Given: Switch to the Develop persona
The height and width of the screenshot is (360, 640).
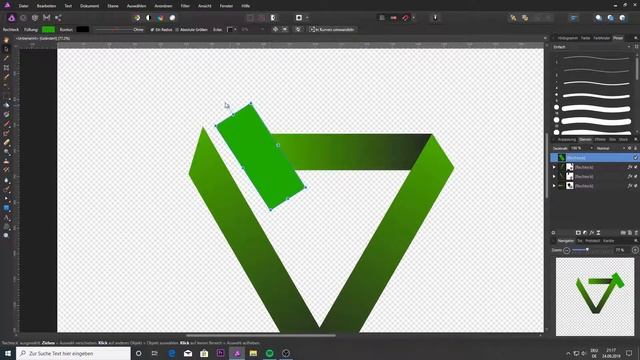Looking at the screenshot, I should pyautogui.click(x=35, y=18).
